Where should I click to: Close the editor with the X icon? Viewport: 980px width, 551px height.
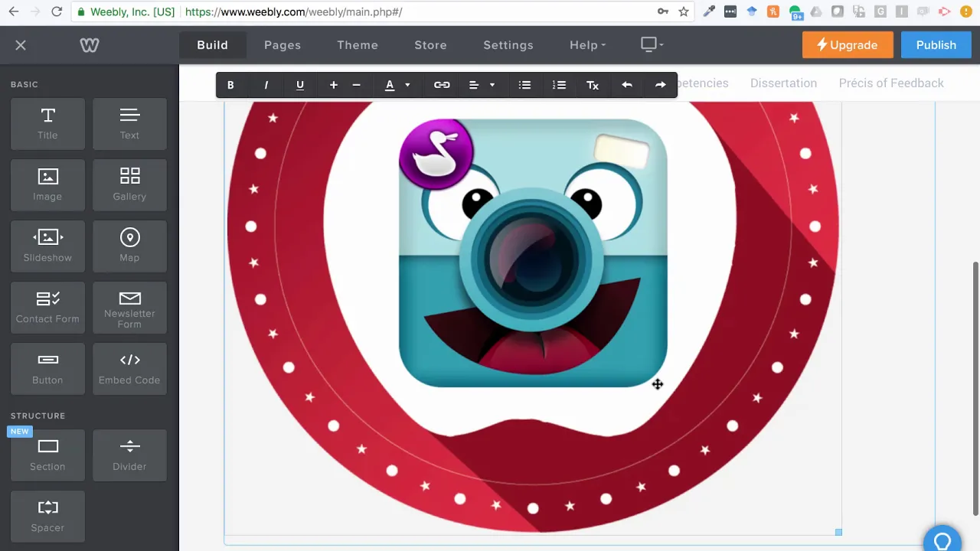pos(21,45)
